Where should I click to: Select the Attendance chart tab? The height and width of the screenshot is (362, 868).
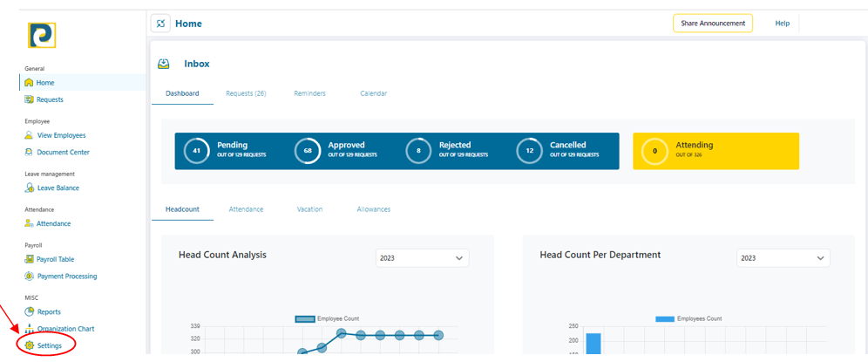click(246, 209)
